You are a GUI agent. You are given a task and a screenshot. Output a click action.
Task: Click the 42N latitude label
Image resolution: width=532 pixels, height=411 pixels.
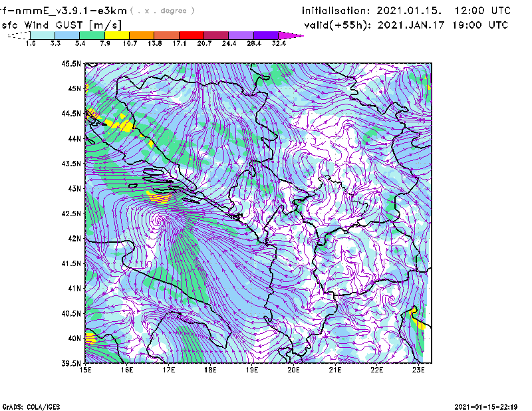(74, 238)
